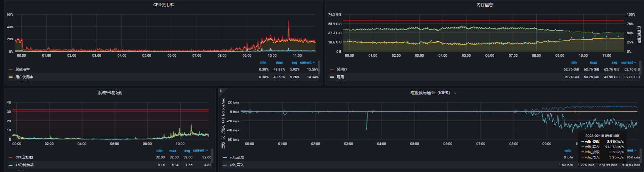Screen dimensions: 644x172
Task: Click the cyan color line beside vdb_读取
Action: (225, 157)
